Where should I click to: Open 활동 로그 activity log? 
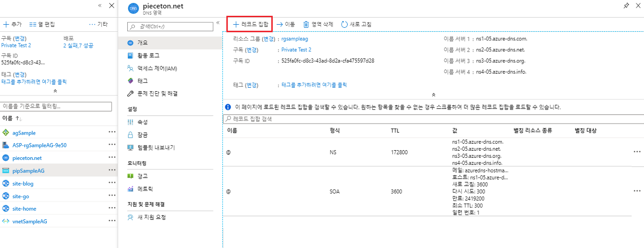pyautogui.click(x=171, y=55)
